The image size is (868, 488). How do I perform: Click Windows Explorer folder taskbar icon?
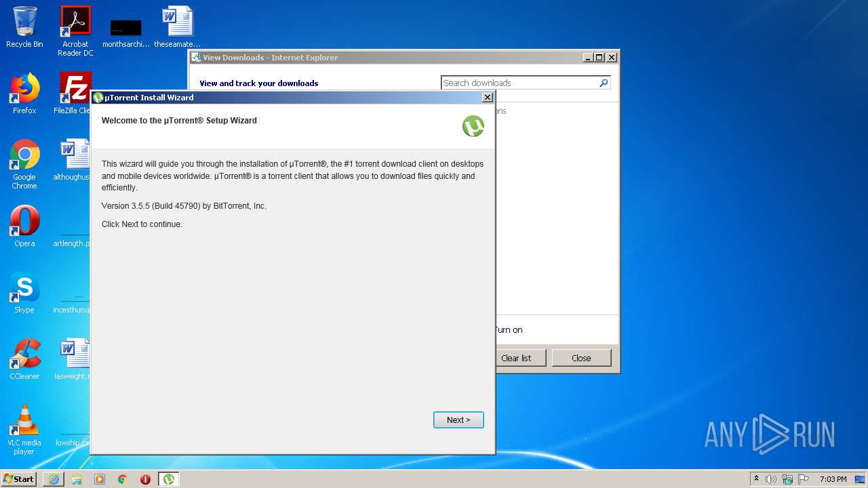tap(77, 479)
